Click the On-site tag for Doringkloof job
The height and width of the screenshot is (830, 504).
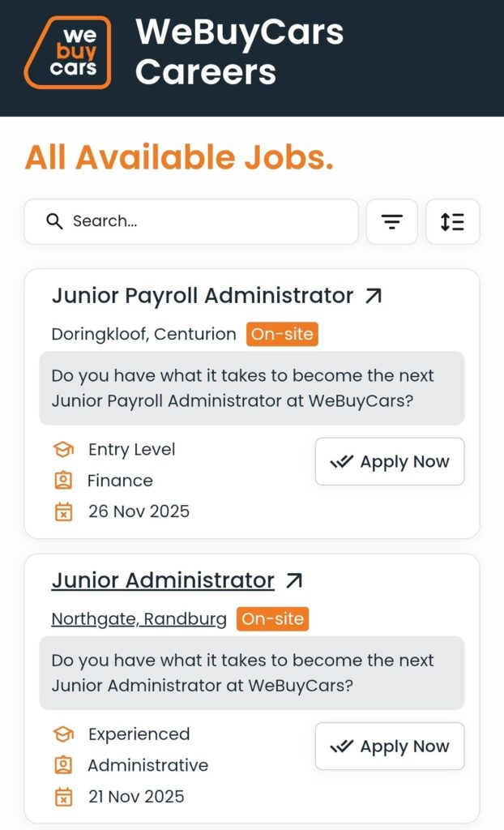(282, 334)
